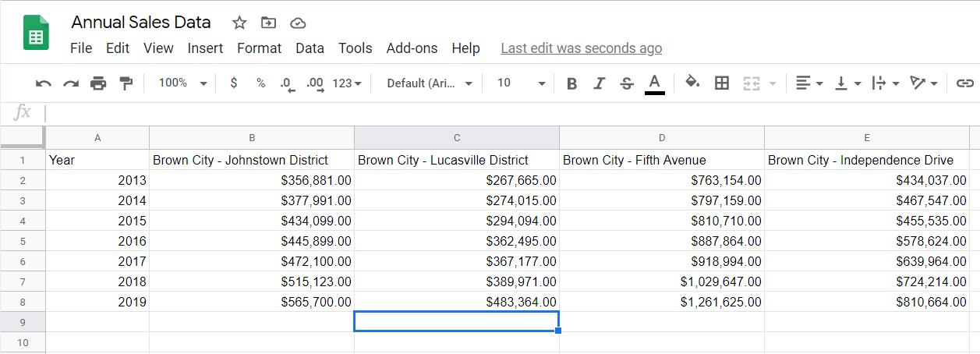Print the spreadsheet
The image size is (980, 354).
[98, 83]
